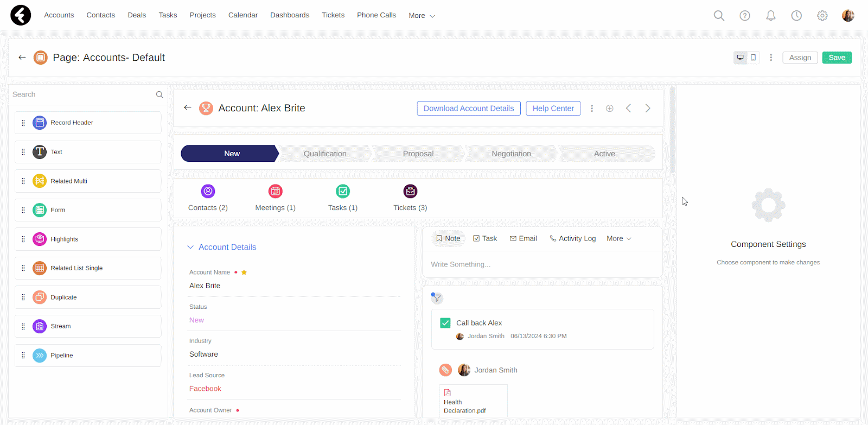868x425 pixels.
Task: Select the Highlights component
Action: [x=88, y=239]
